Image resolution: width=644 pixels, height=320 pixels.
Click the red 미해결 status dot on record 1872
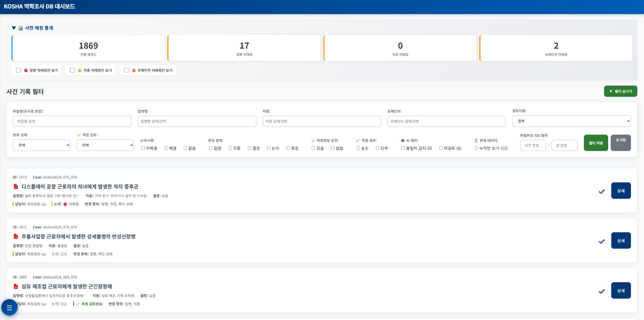pos(65,204)
